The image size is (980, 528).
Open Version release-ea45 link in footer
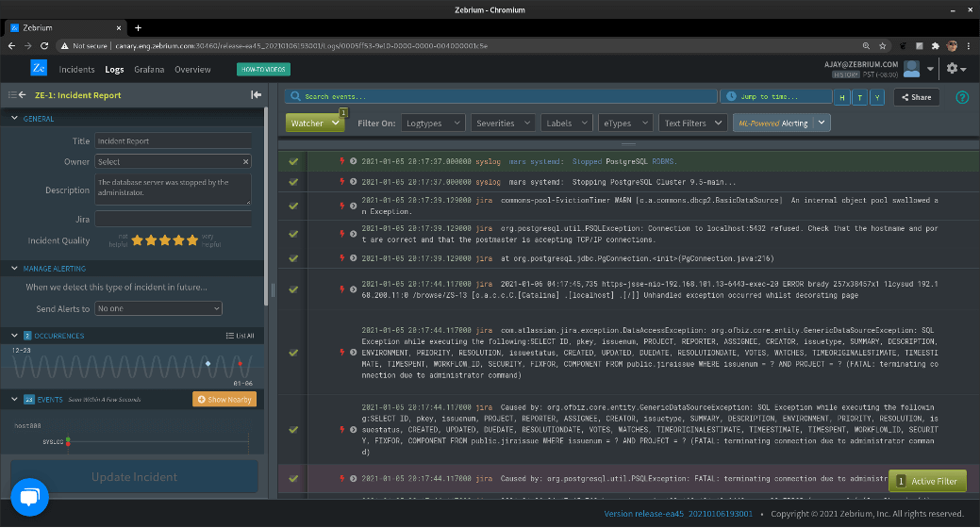tap(678, 514)
